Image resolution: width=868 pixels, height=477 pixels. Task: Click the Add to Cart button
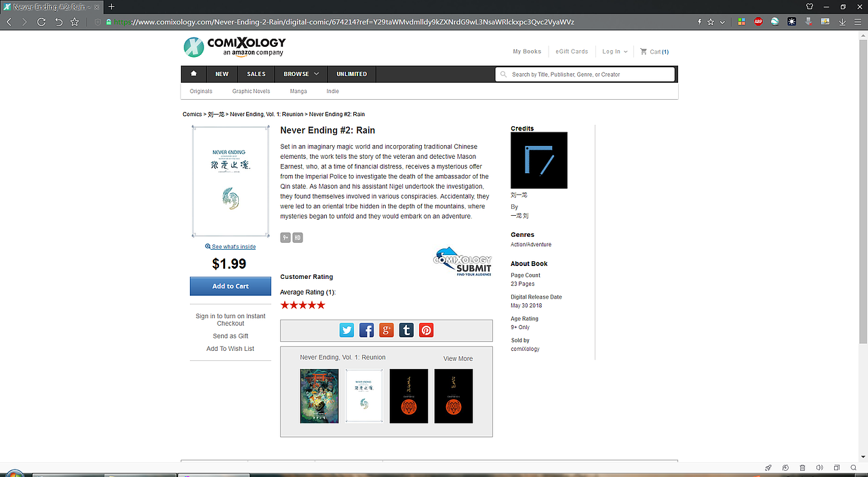pyautogui.click(x=231, y=286)
